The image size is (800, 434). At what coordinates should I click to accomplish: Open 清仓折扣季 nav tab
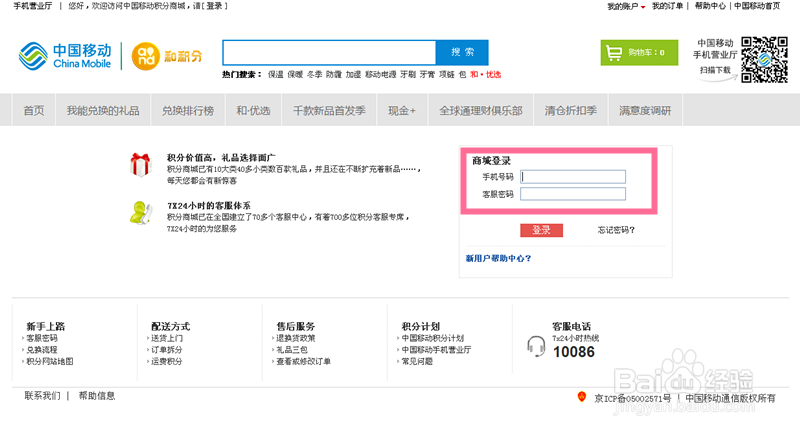pyautogui.click(x=570, y=110)
